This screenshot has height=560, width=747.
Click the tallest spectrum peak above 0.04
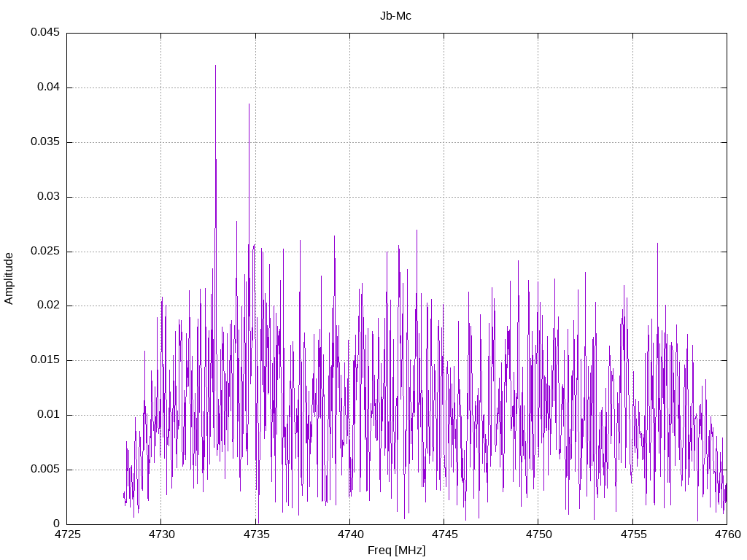point(215,66)
